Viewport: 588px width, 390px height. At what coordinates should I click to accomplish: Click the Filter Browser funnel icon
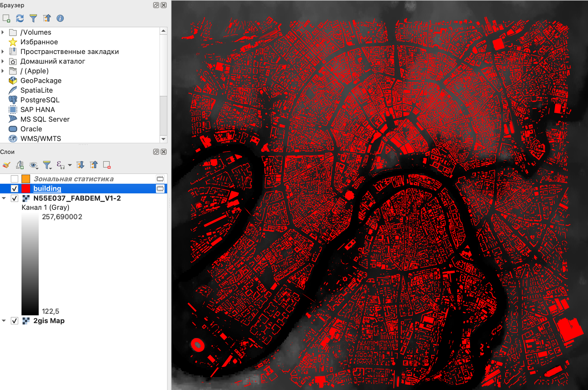pos(33,18)
